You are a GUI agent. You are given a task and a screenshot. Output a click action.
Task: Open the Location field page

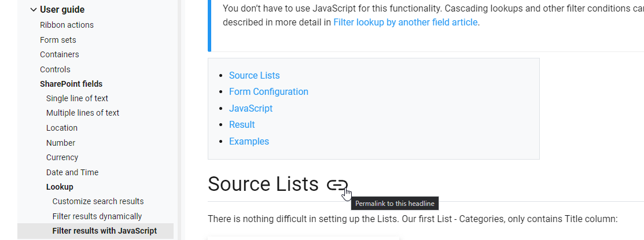62,128
